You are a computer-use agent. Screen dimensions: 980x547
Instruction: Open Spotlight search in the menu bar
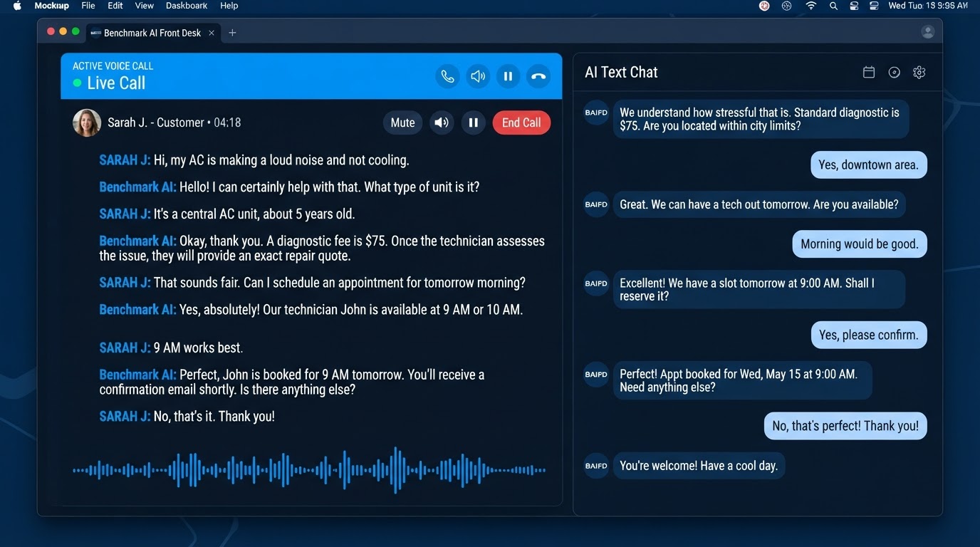[833, 6]
